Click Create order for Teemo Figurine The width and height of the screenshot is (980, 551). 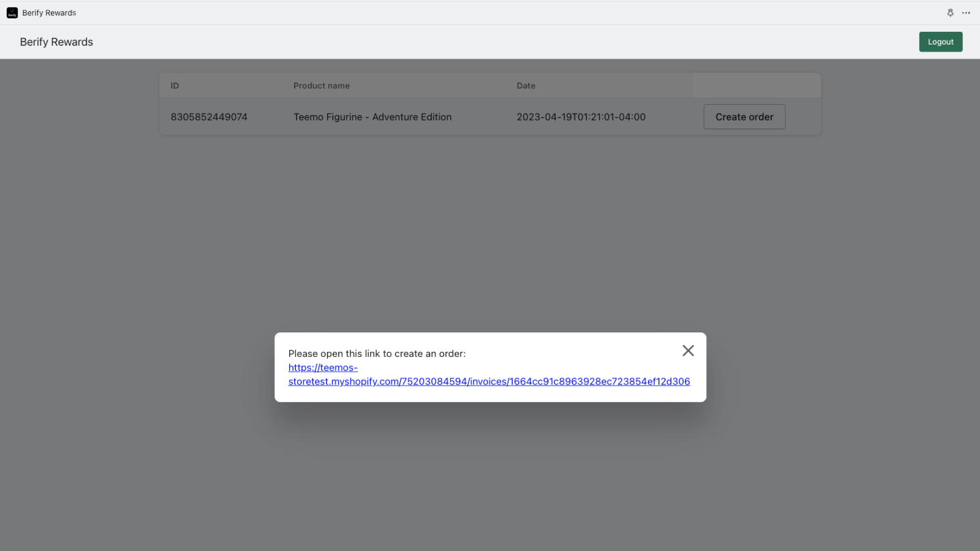(744, 117)
